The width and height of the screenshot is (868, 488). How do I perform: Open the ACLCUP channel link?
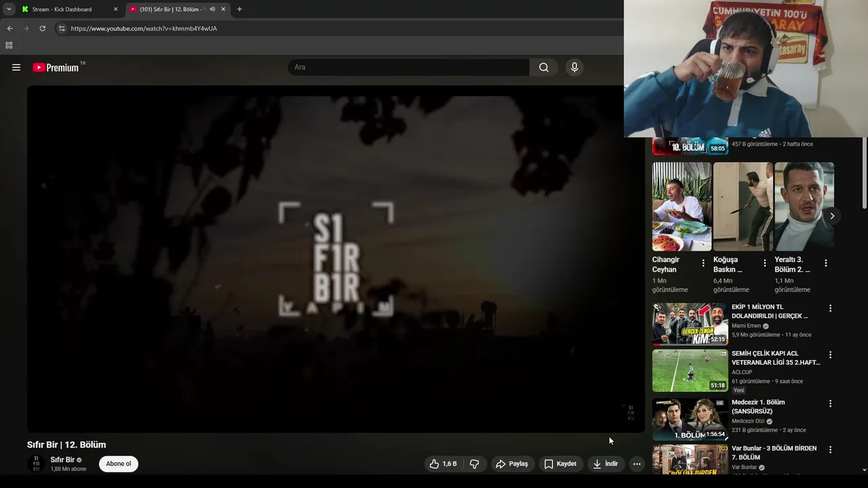click(742, 372)
